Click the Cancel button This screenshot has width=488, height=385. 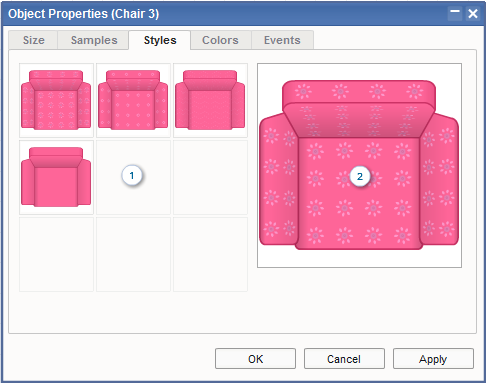coord(344,359)
